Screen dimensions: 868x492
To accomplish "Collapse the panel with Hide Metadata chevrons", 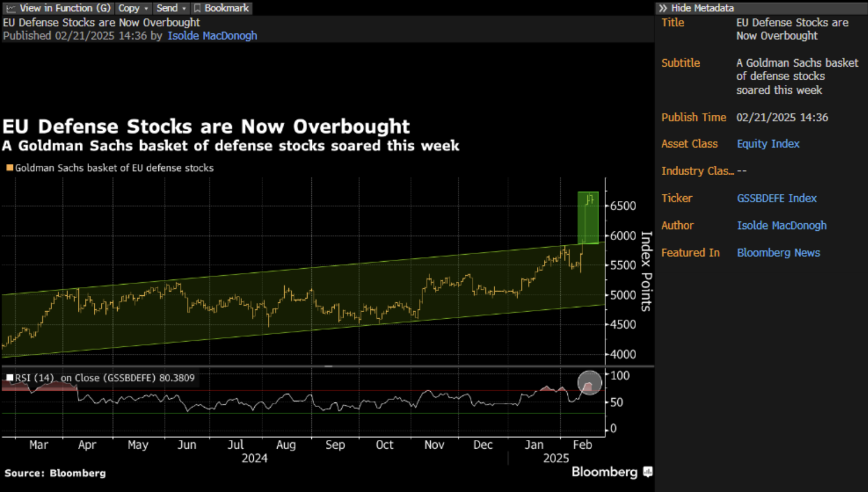I will coord(663,8).
